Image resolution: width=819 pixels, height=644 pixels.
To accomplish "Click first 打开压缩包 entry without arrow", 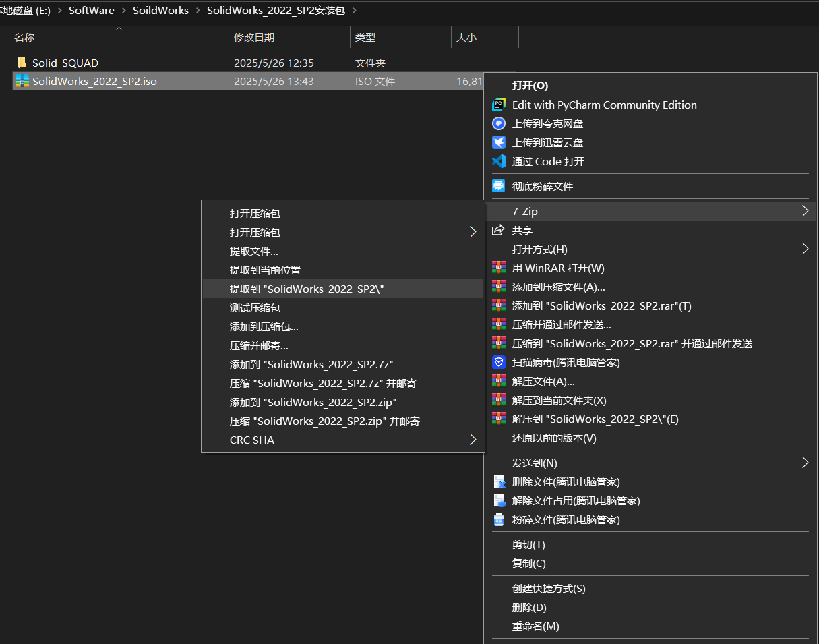I will tap(343, 213).
